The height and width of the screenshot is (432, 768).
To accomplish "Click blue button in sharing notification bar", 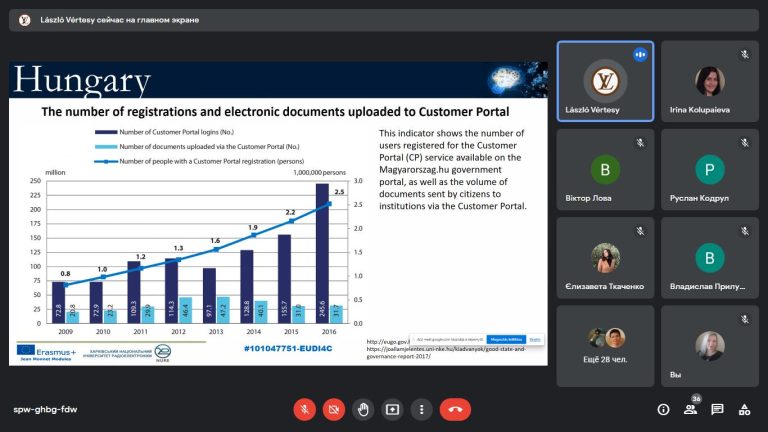I will click(x=506, y=339).
